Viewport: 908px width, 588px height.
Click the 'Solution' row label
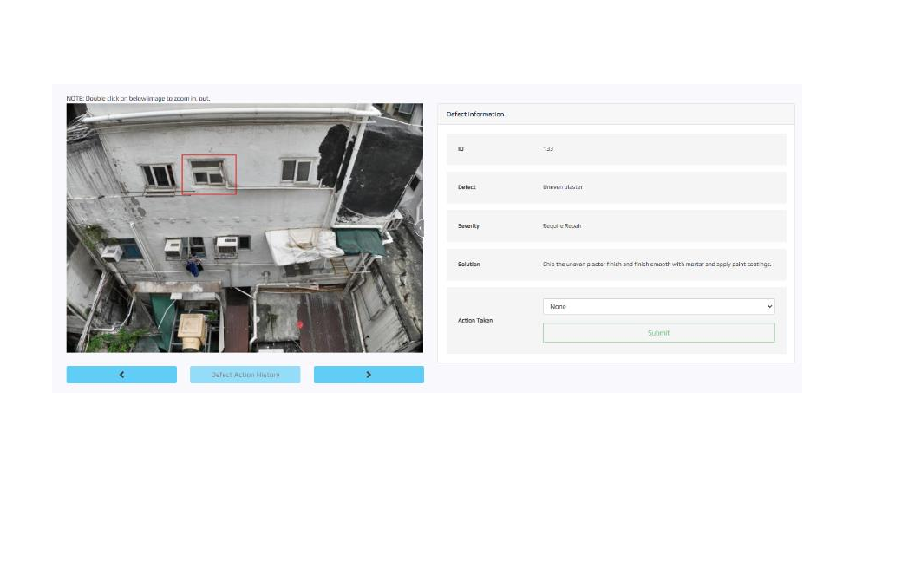click(468, 265)
